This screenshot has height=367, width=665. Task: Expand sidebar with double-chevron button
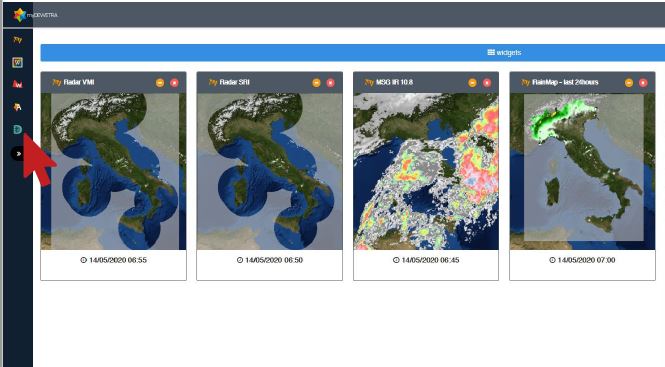pos(18,154)
